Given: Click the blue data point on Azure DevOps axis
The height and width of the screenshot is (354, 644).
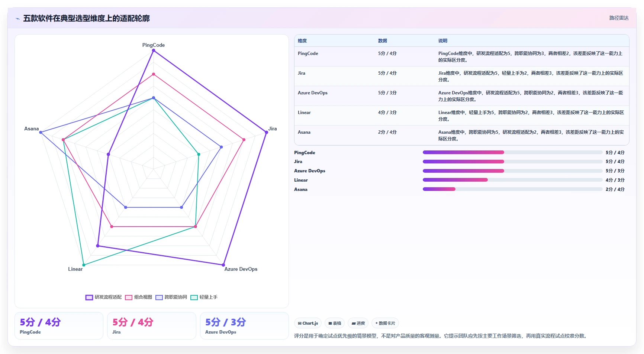Looking at the screenshot, I should click(181, 207).
